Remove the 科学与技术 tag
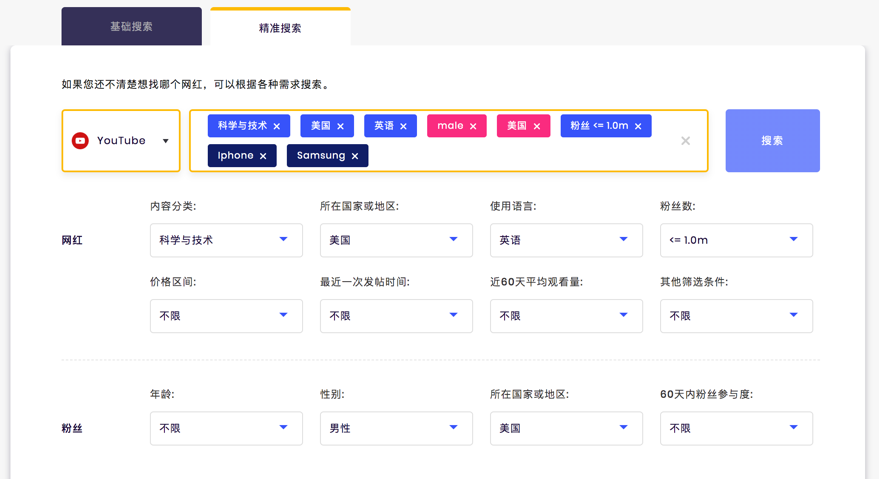This screenshot has height=479, width=879. coord(277,127)
